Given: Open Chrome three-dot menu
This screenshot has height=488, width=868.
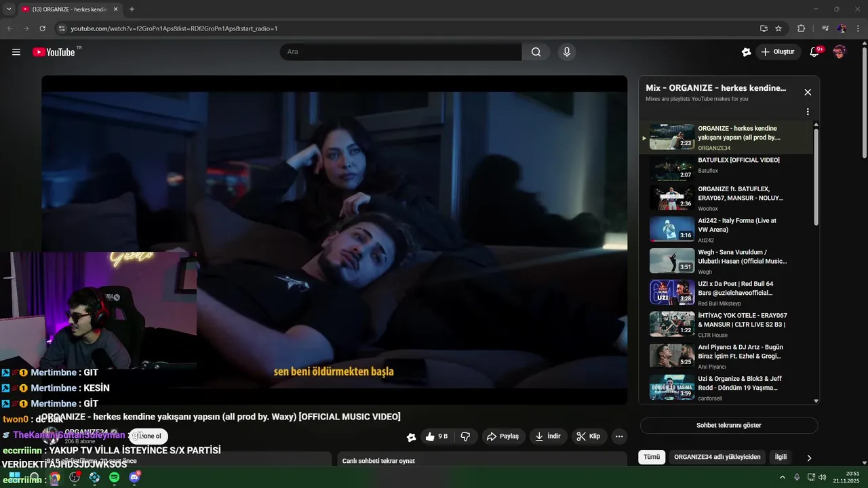Looking at the screenshot, I should pos(859,28).
